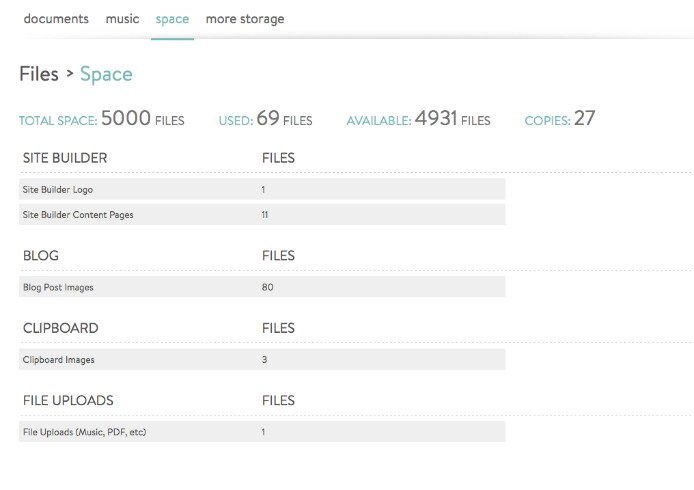Click the FILE UPLOADS section heading
Viewport: 694px width, 490px height.
(x=68, y=400)
